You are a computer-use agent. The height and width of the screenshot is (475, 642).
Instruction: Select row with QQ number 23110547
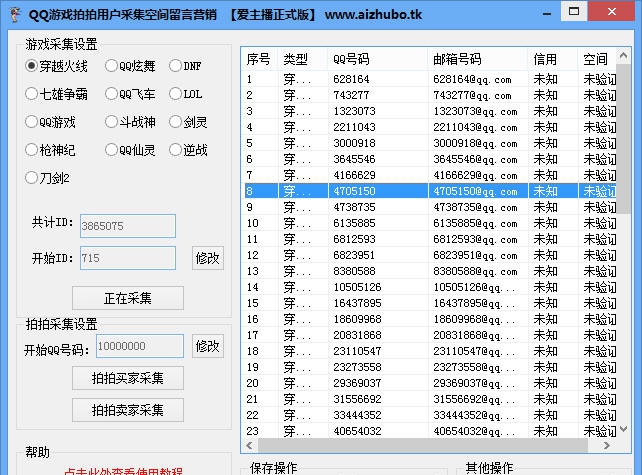tap(429, 351)
